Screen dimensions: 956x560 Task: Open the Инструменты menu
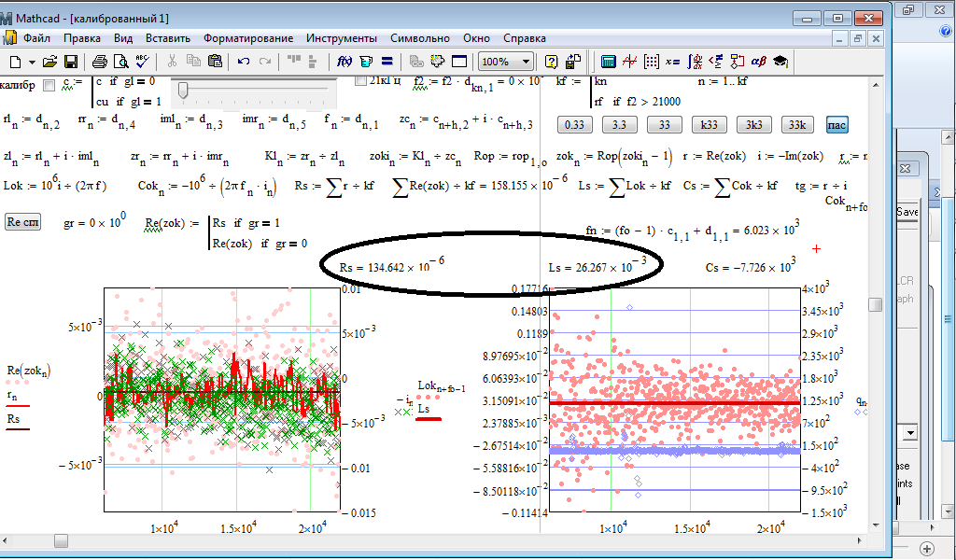(x=342, y=37)
